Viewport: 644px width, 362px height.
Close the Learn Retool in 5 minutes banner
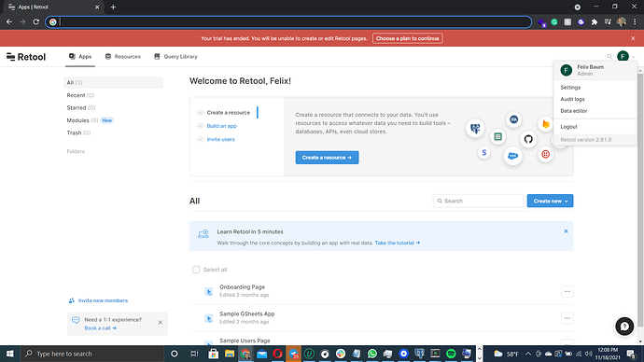click(x=566, y=231)
